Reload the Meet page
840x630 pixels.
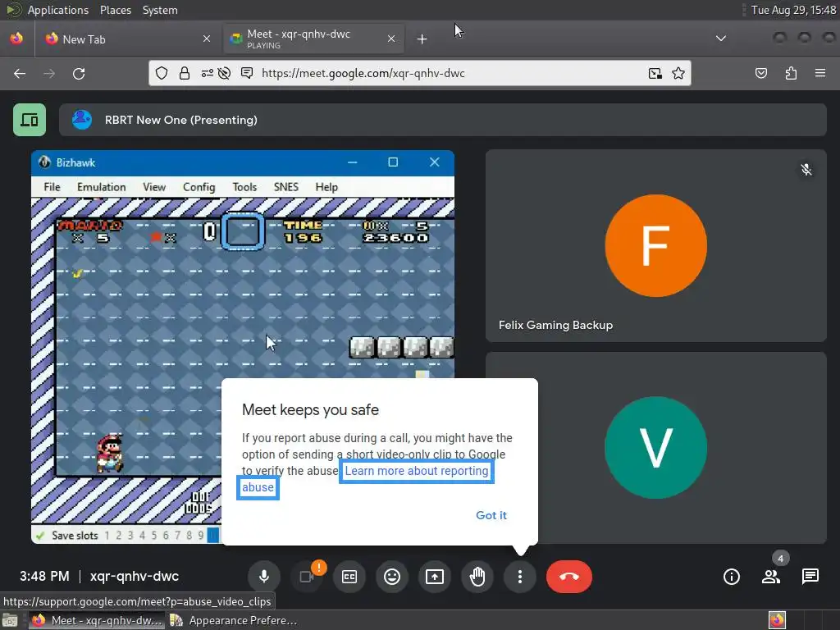79,73
